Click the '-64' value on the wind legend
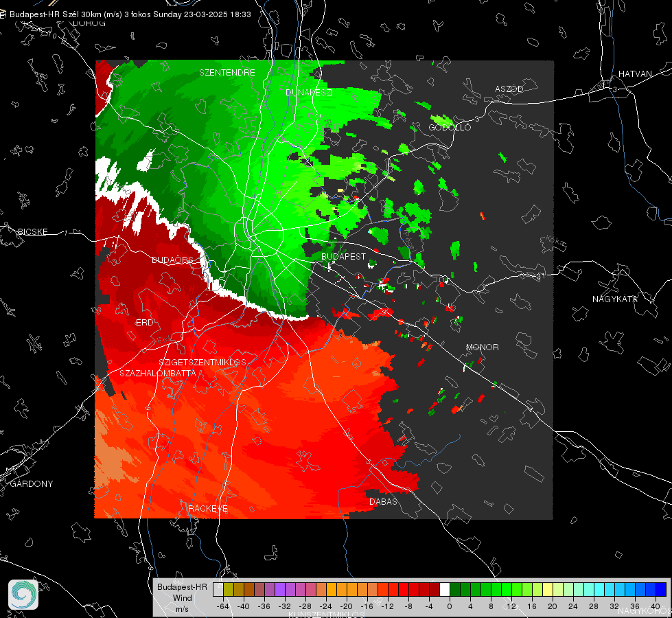 pos(223,606)
